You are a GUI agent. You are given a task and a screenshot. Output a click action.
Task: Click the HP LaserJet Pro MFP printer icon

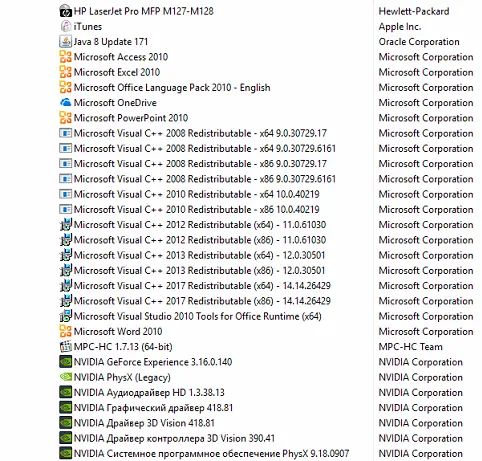pos(65,11)
